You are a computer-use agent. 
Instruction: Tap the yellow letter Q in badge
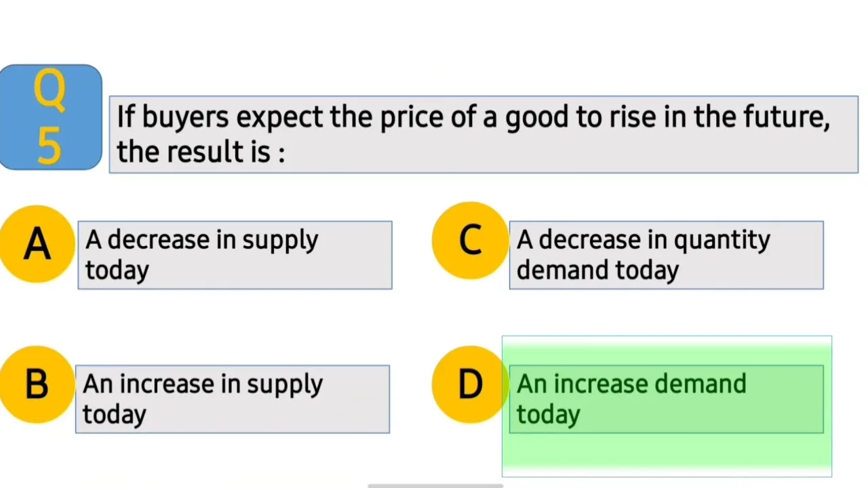50,90
